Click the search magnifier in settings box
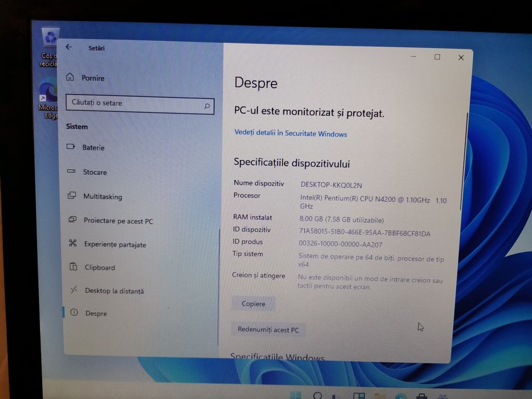This screenshot has height=399, width=532. (206, 106)
